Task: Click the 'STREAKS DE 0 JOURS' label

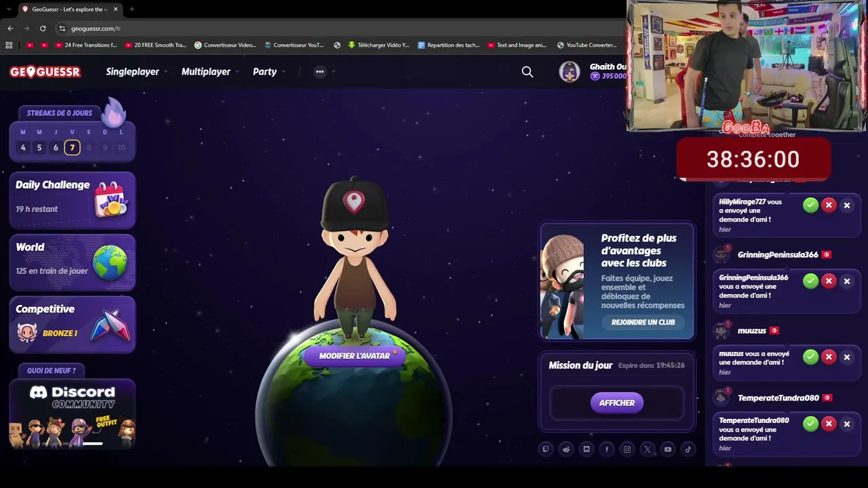Action: coord(60,113)
